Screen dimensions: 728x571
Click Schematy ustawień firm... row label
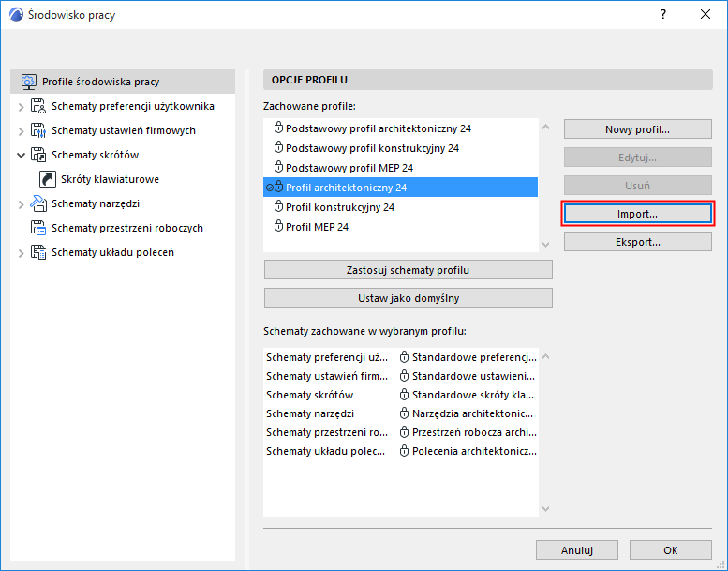(327, 376)
